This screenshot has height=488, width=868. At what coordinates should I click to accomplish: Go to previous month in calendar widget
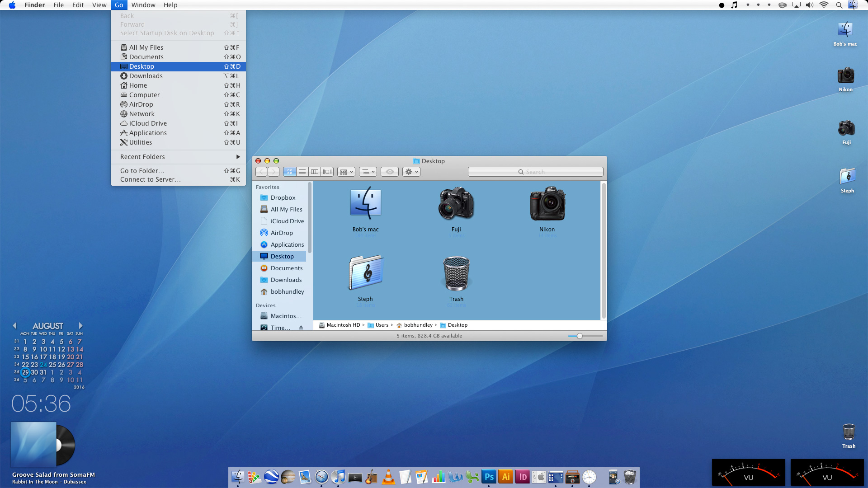pyautogui.click(x=14, y=326)
